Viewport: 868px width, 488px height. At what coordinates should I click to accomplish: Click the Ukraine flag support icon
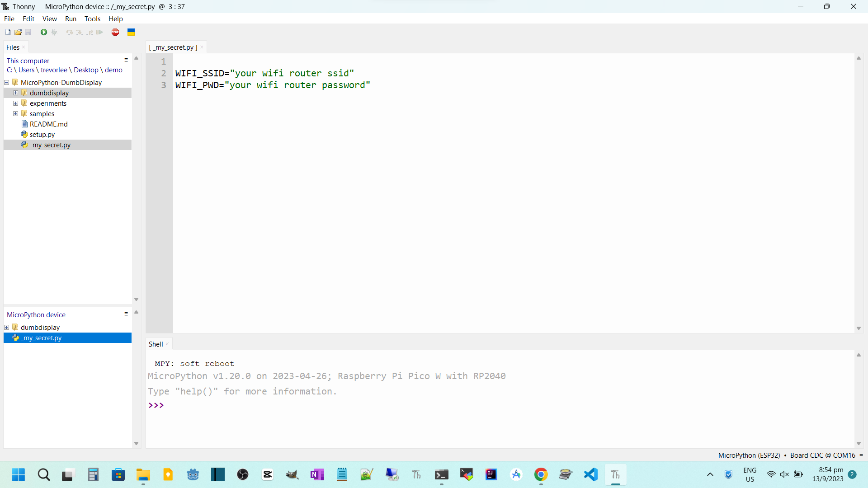[131, 32]
